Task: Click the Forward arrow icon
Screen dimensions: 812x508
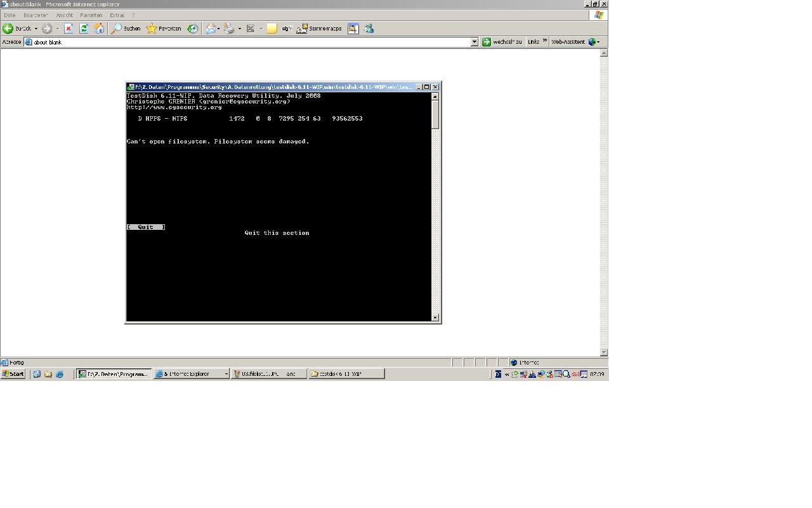Action: [x=47, y=29]
